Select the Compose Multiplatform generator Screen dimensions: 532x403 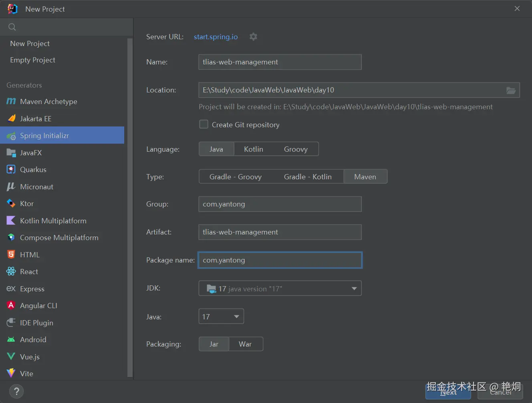point(62,238)
